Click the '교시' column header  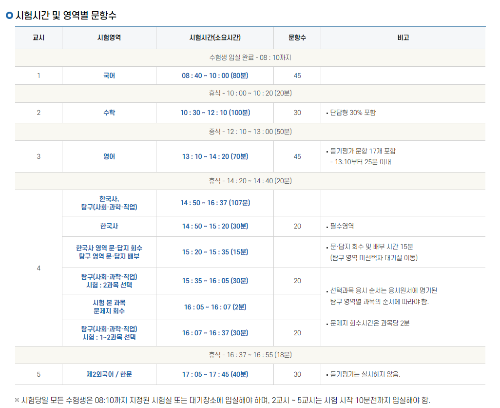coord(39,38)
